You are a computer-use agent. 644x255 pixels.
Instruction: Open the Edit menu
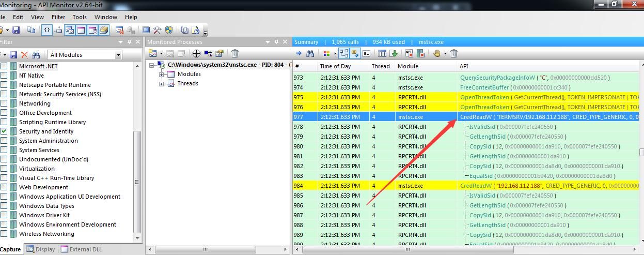click(18, 17)
